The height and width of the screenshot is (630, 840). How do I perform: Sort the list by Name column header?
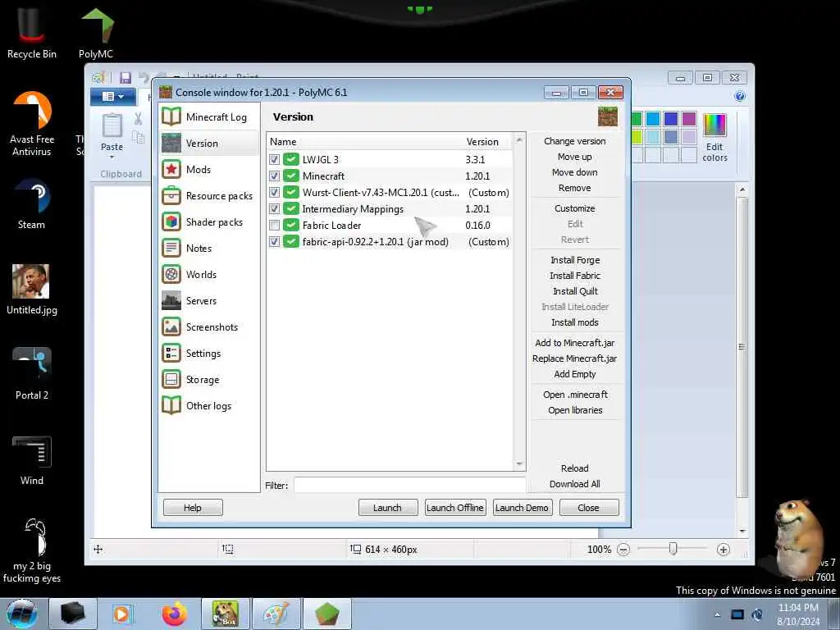click(283, 141)
